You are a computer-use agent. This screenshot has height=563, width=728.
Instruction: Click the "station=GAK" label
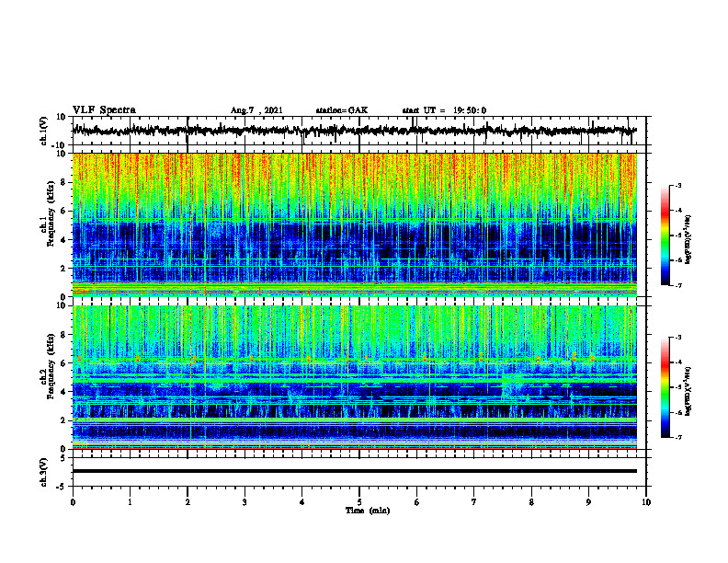click(x=341, y=110)
